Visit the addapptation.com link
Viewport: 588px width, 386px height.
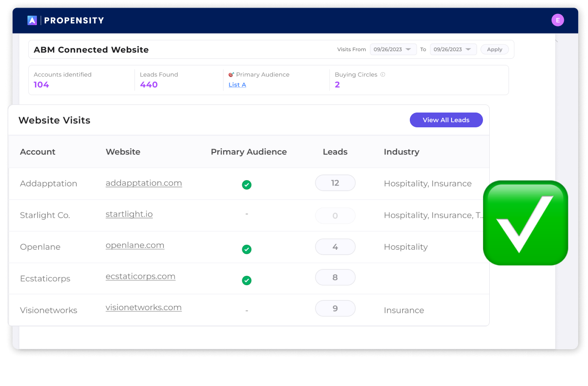(x=144, y=183)
